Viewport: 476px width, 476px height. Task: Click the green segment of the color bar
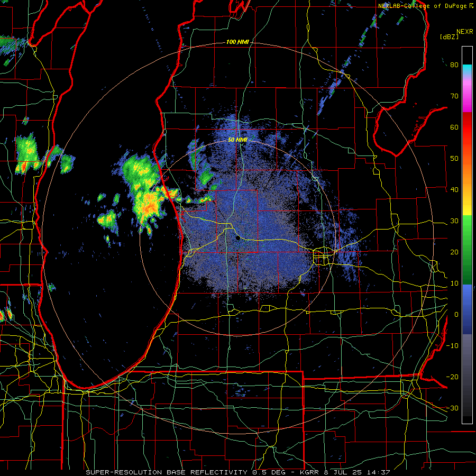point(467,250)
